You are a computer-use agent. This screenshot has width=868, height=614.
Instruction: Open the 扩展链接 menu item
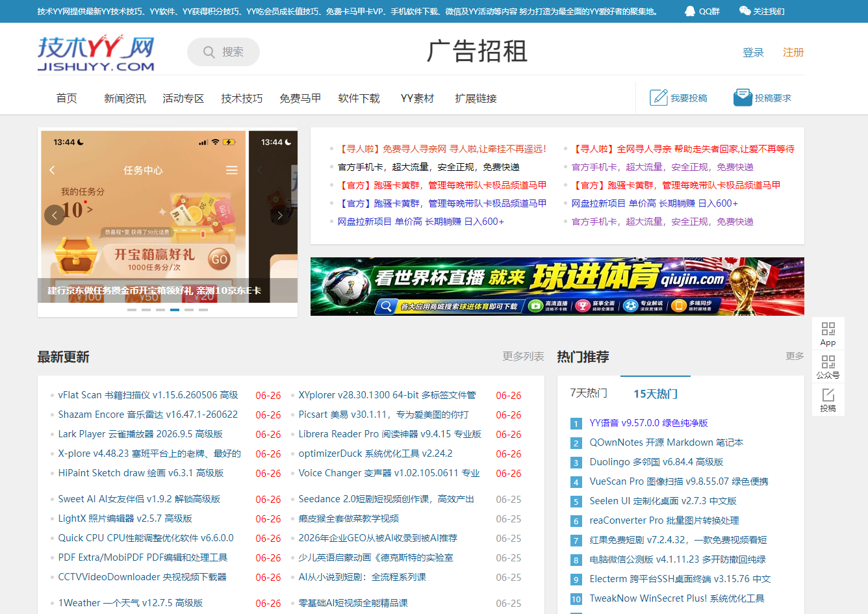point(476,98)
